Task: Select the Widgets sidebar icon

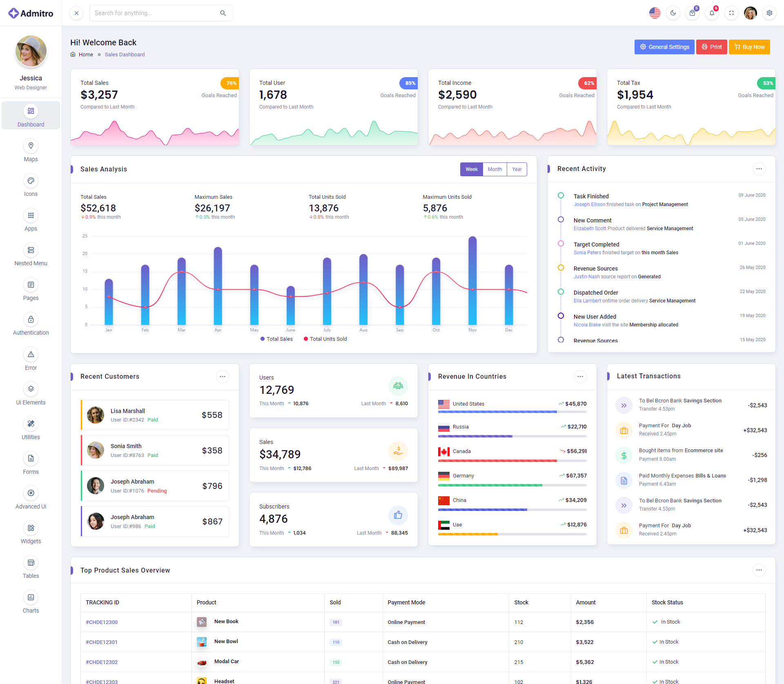Action: 31,528
